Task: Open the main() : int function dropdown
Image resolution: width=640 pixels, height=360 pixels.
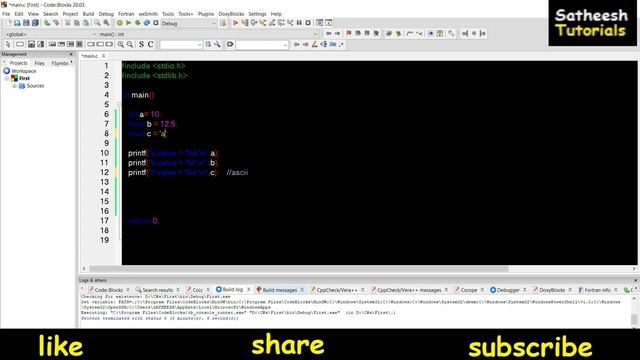Action: [x=208, y=34]
